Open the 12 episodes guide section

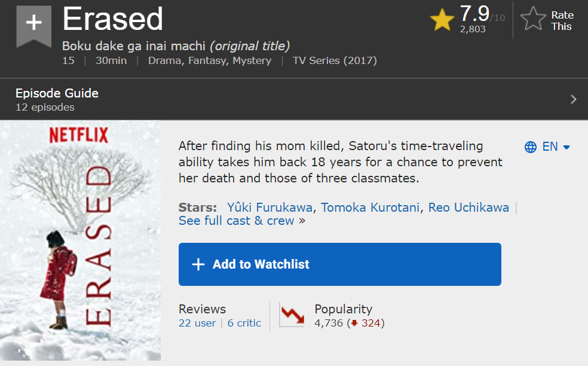[45, 108]
